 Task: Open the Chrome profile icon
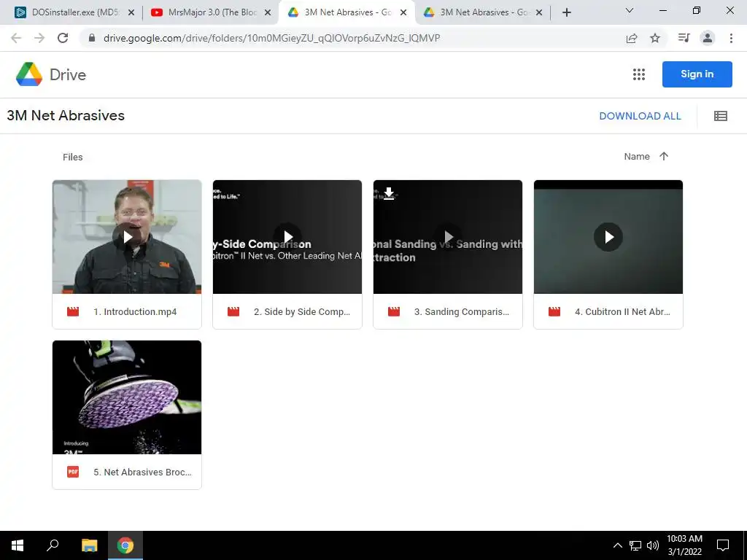click(708, 38)
